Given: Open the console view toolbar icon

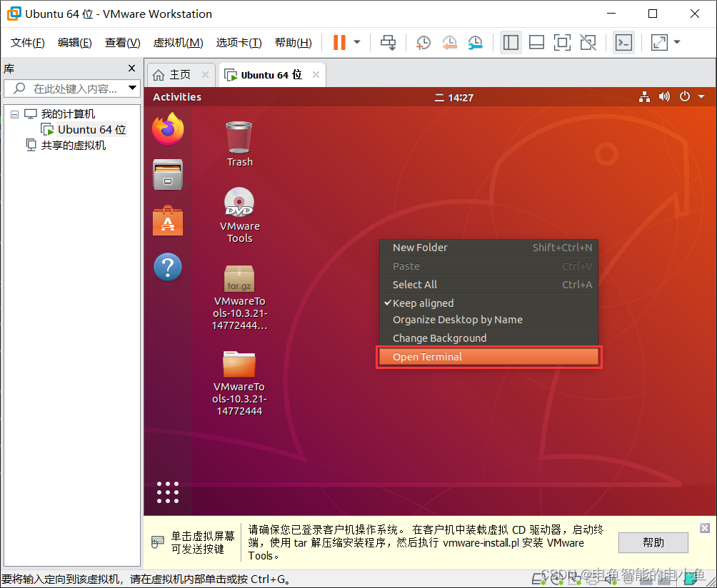Looking at the screenshot, I should [x=623, y=43].
